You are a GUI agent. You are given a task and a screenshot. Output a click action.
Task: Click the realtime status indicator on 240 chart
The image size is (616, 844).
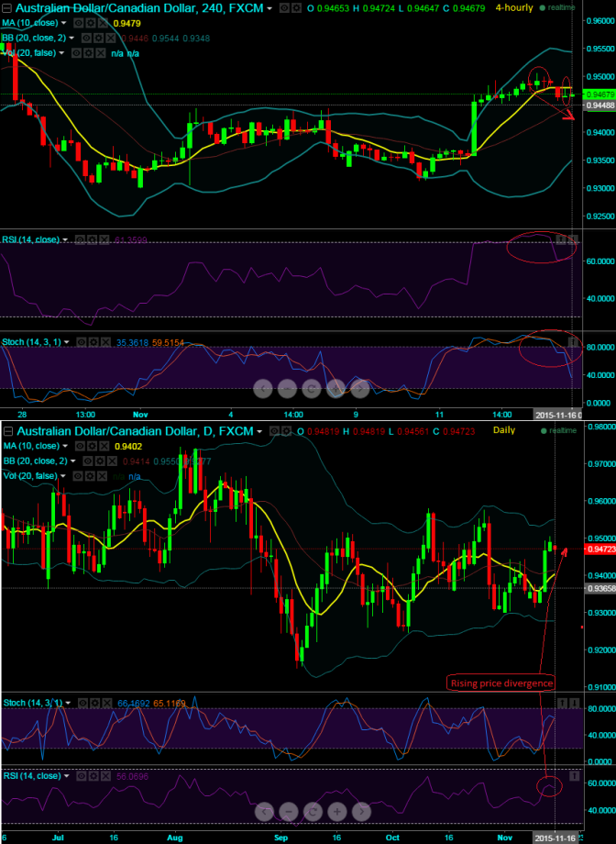(557, 8)
